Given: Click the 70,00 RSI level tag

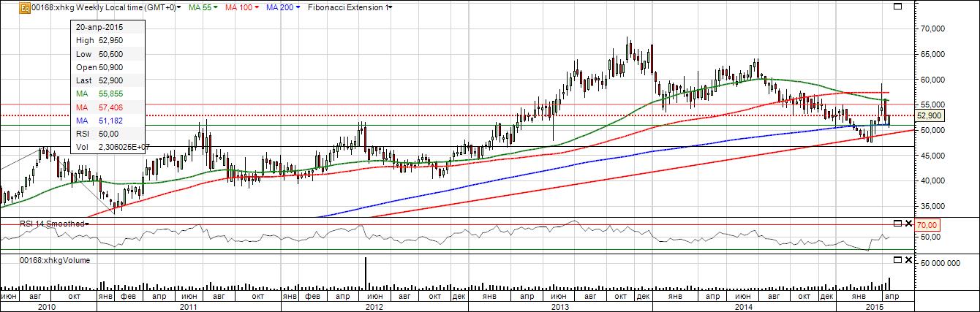Looking at the screenshot, I should 927,227.
